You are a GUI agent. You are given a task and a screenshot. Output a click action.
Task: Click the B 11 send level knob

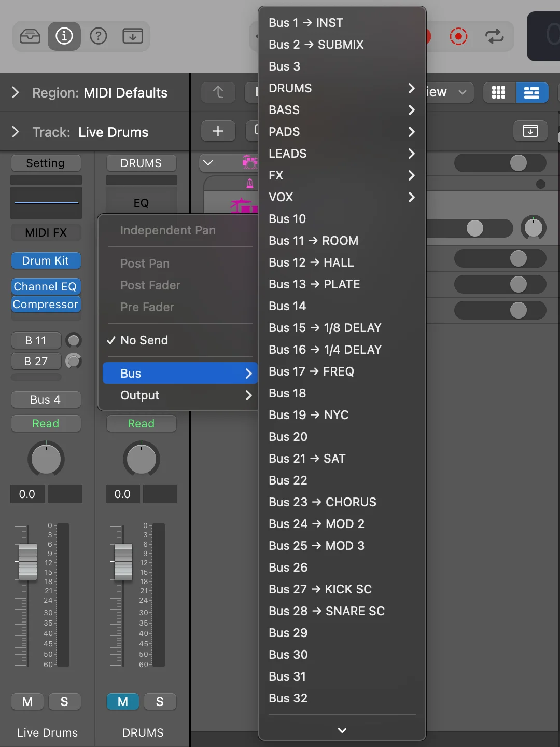[x=74, y=340]
